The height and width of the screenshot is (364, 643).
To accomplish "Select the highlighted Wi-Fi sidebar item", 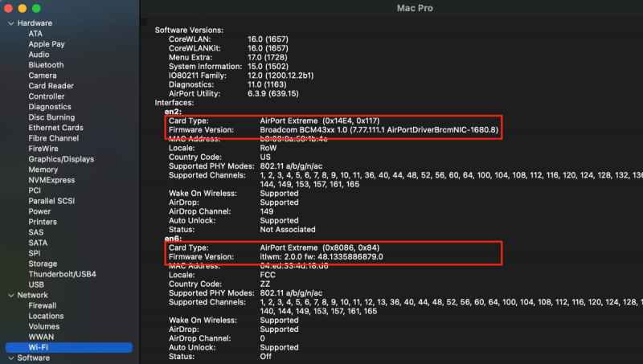I will point(39,347).
